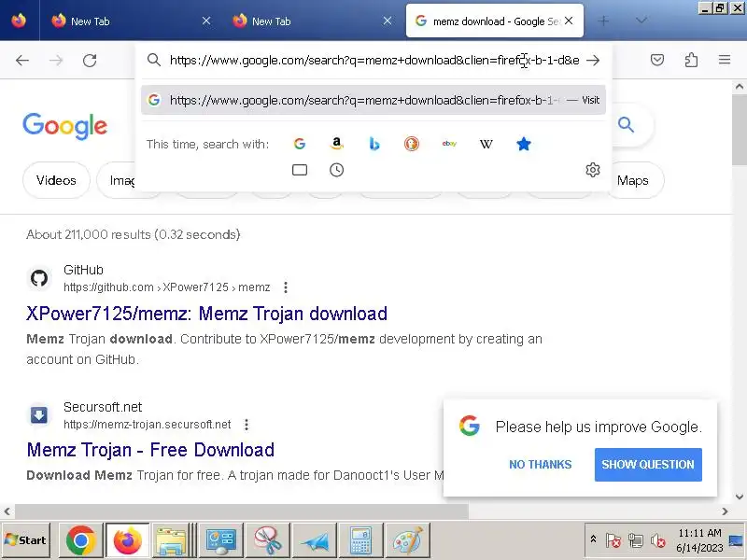Open XPower7125/memz Memz Trojan download link

pos(206,314)
